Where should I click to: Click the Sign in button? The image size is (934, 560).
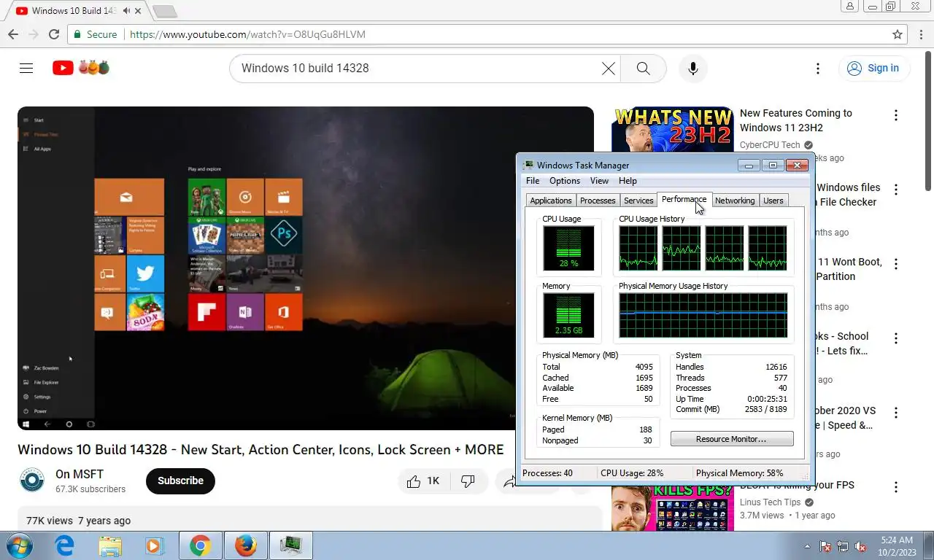(874, 68)
